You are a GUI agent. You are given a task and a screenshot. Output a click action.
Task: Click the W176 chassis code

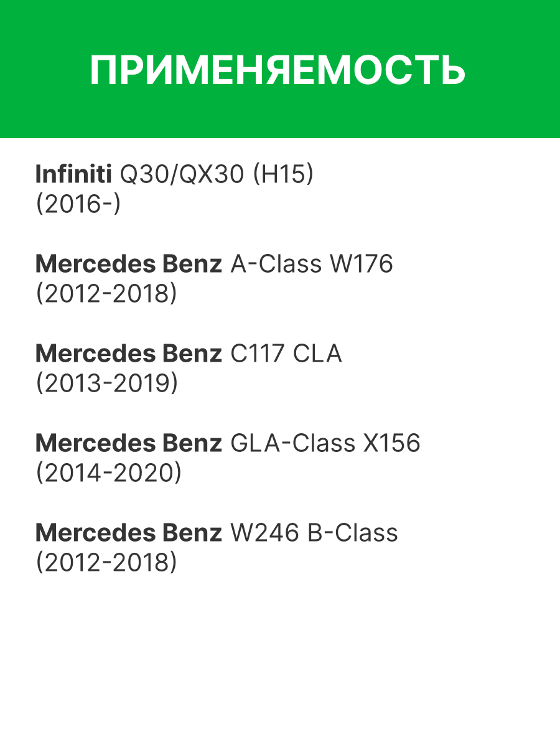[x=362, y=265]
